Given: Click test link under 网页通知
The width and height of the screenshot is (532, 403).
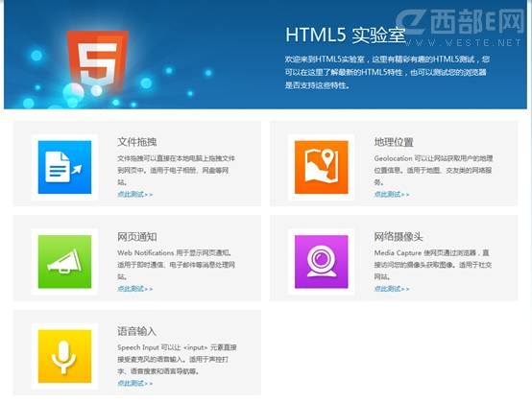Looking at the screenshot, I should [x=135, y=289].
